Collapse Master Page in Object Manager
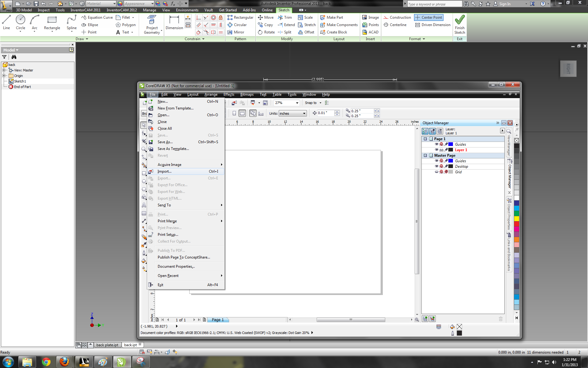588x368 pixels. [425, 155]
